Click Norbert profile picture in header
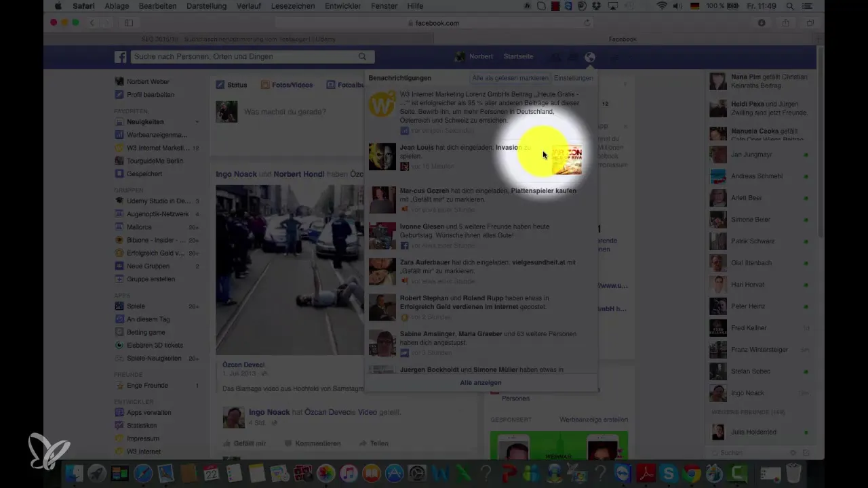The width and height of the screenshot is (868, 488). coord(460,57)
